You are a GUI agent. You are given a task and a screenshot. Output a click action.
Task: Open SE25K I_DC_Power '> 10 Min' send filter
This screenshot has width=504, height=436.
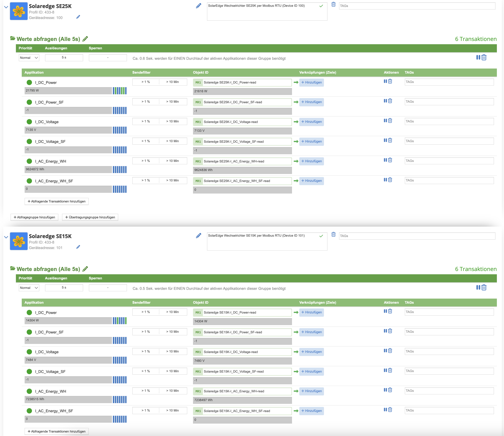coord(173,82)
